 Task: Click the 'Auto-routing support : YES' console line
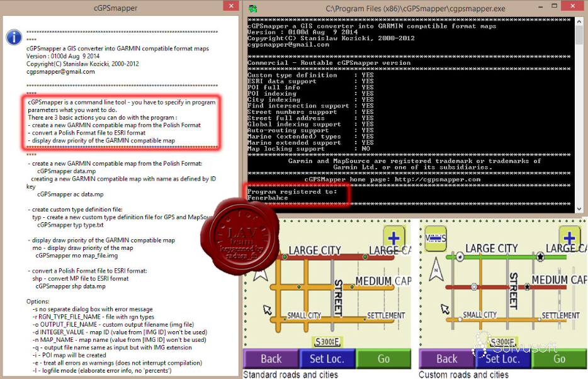[x=310, y=130]
